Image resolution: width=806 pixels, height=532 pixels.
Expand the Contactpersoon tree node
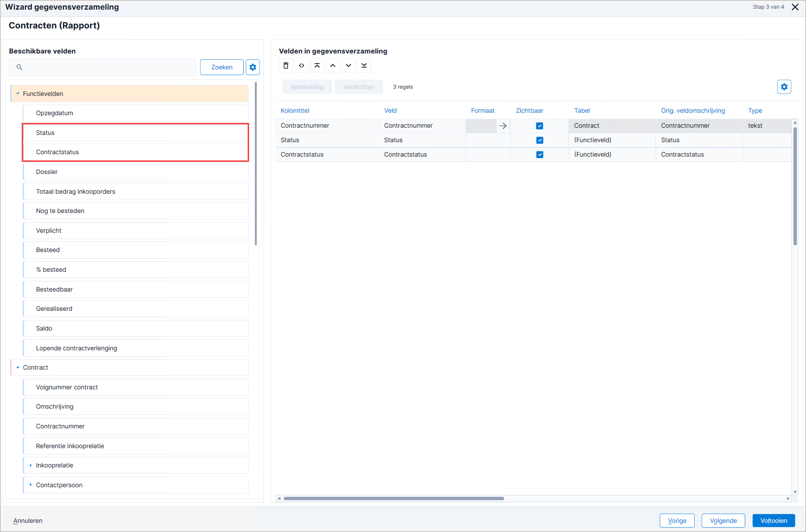click(x=31, y=485)
